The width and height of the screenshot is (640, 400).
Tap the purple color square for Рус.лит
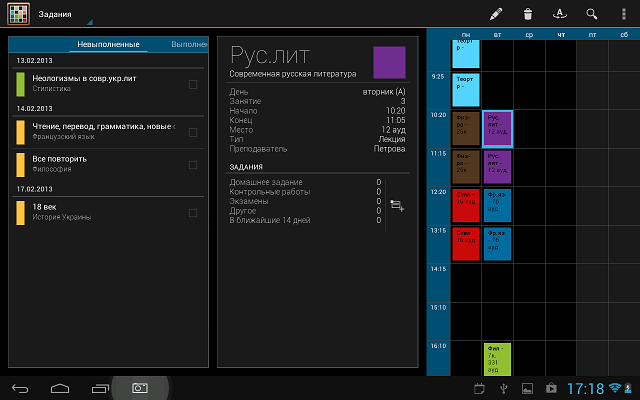click(x=389, y=62)
